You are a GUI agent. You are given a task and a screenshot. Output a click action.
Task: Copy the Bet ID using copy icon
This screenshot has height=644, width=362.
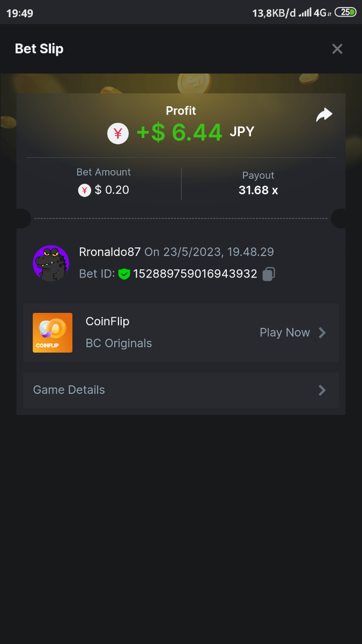269,274
